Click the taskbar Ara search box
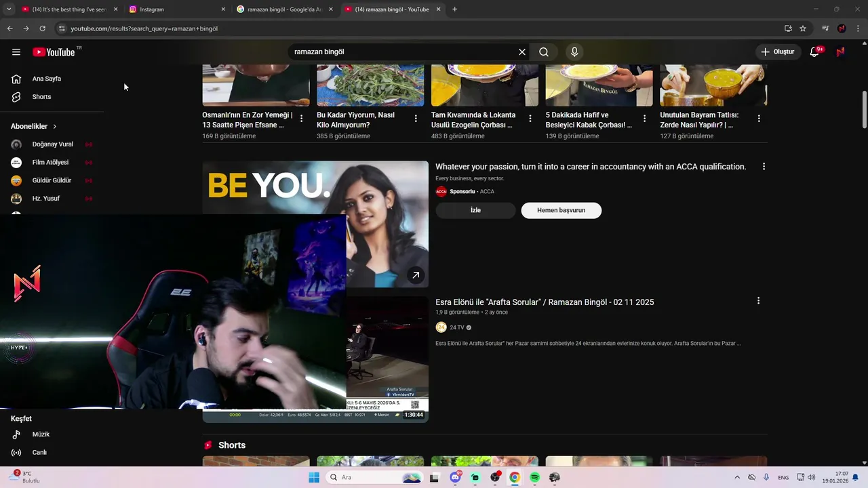The image size is (868, 488). click(374, 477)
